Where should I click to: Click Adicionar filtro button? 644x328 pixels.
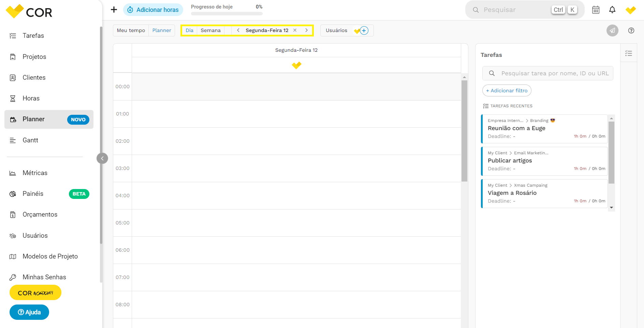coord(507,91)
